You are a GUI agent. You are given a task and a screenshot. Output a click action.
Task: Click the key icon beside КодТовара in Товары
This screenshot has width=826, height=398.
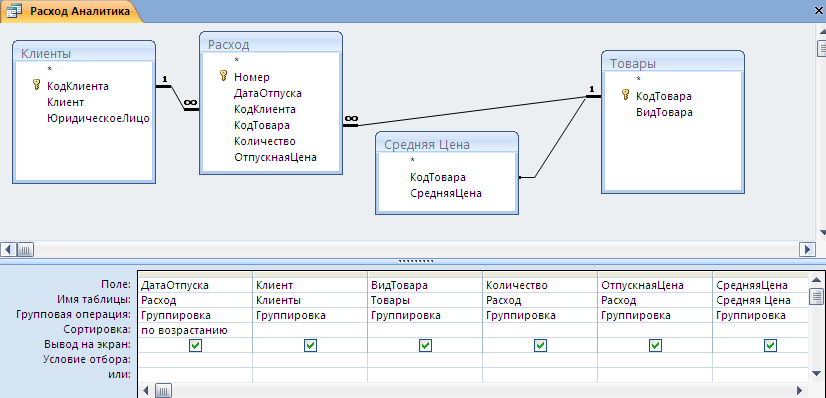point(625,95)
